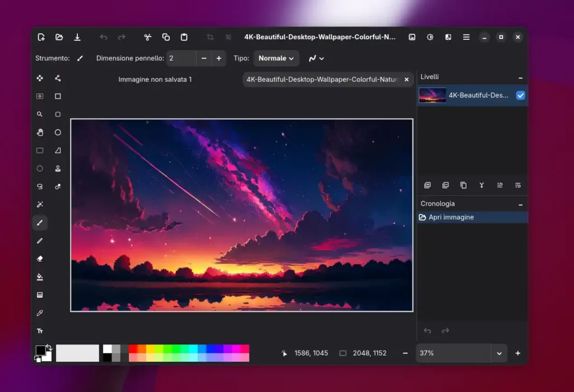This screenshot has height=392, width=574.
Task: Choose the Text tool
Action: coord(40,331)
